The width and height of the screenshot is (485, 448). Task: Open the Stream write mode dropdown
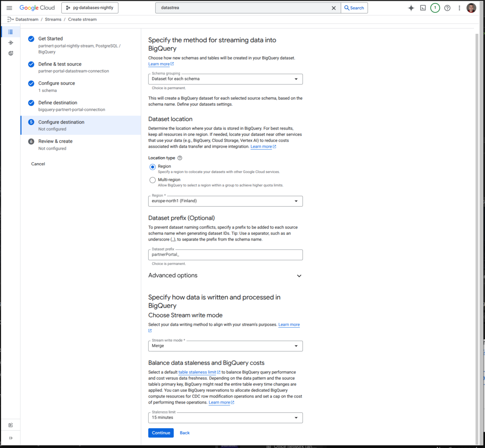pos(225,346)
